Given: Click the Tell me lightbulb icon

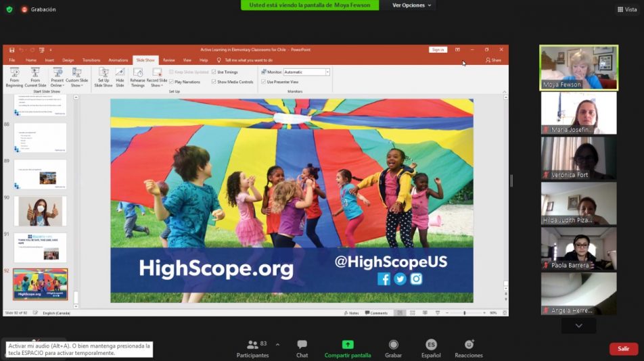Looking at the screenshot, I should [x=218, y=60].
